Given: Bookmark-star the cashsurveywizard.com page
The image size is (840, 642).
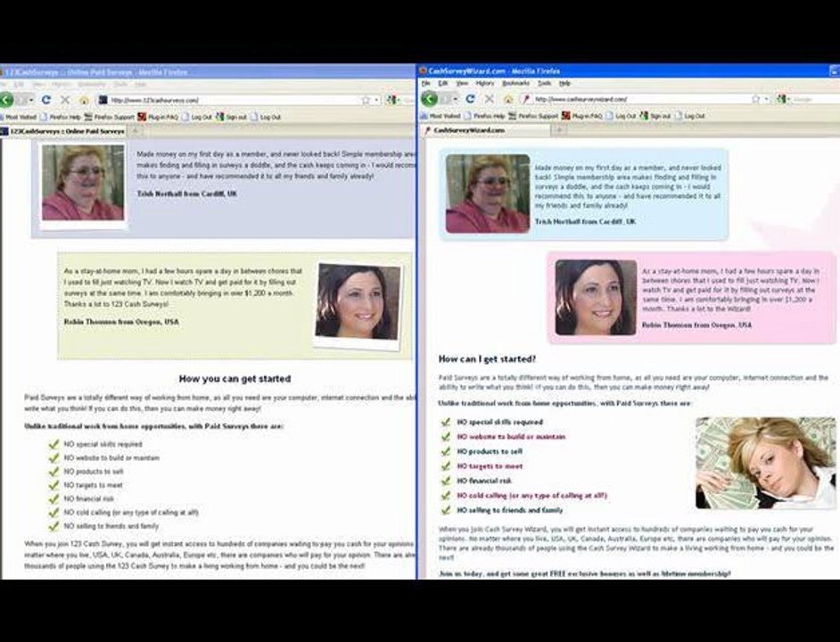Looking at the screenshot, I should click(756, 99).
